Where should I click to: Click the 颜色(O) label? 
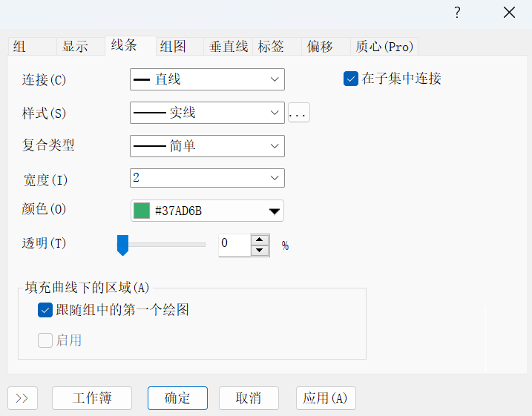pyautogui.click(x=44, y=209)
